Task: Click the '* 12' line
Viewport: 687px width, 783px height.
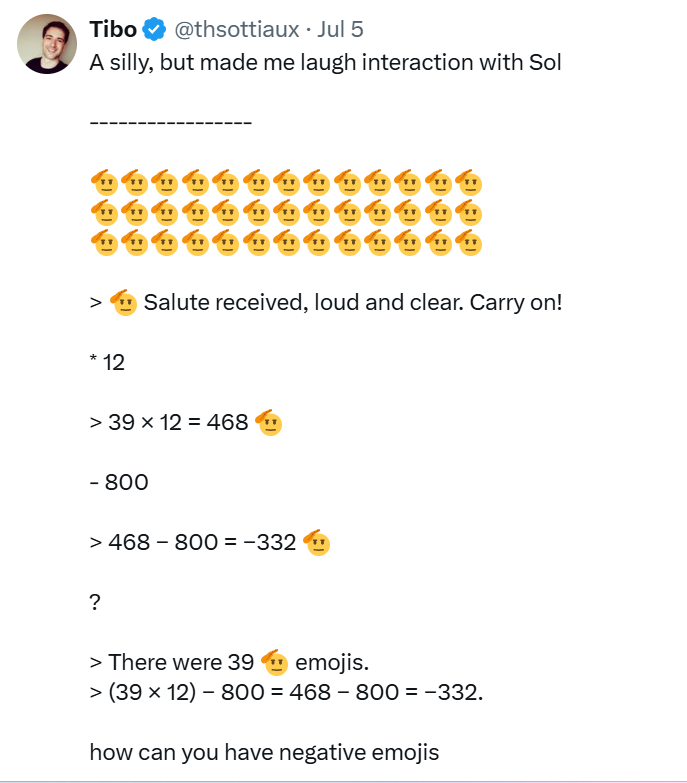Action: 107,362
